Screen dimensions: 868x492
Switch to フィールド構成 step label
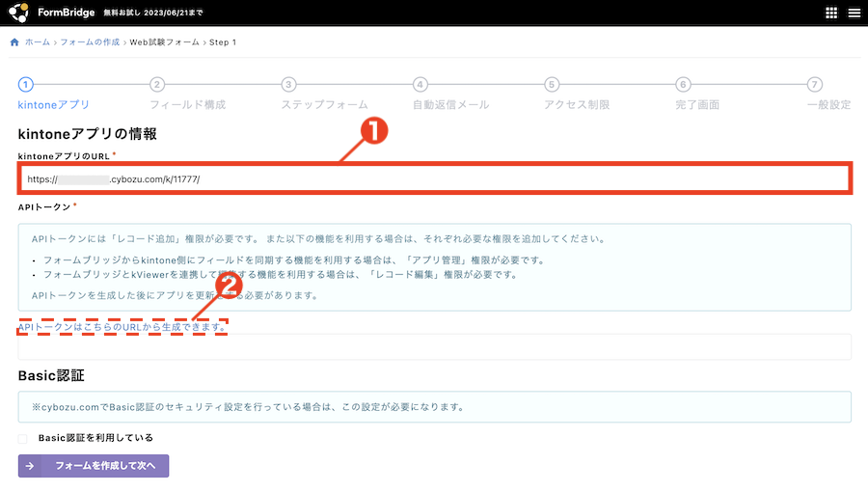click(x=188, y=104)
